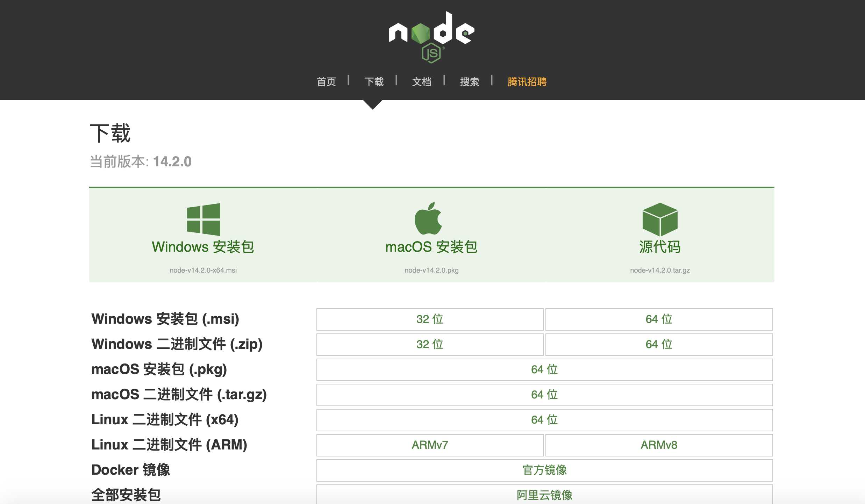This screenshot has width=865, height=504.
Task: Open the 文档 navigation item
Action: 422,82
